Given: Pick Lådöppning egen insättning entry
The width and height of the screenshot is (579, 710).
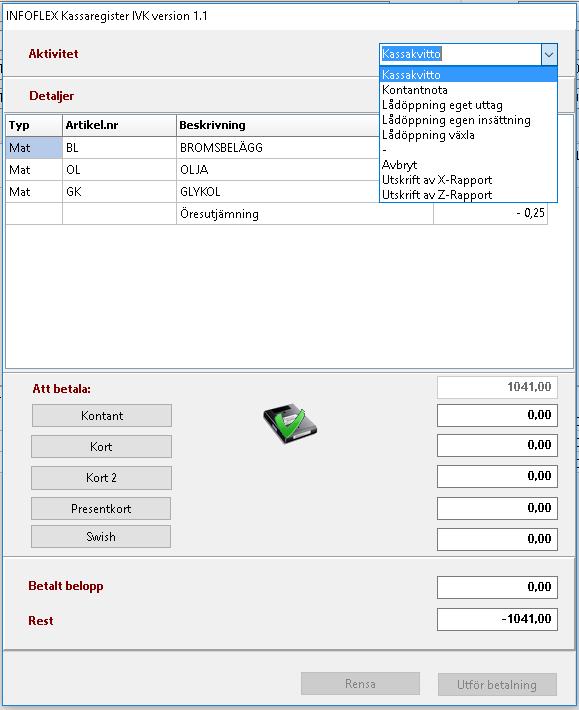Looking at the screenshot, I should click(x=468, y=120).
